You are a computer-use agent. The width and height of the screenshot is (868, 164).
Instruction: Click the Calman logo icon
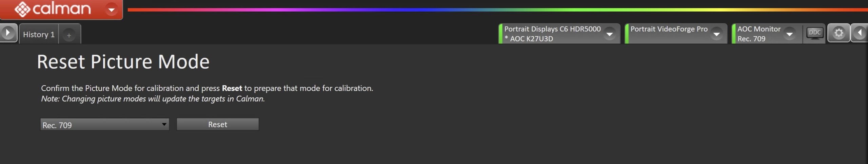(22, 9)
